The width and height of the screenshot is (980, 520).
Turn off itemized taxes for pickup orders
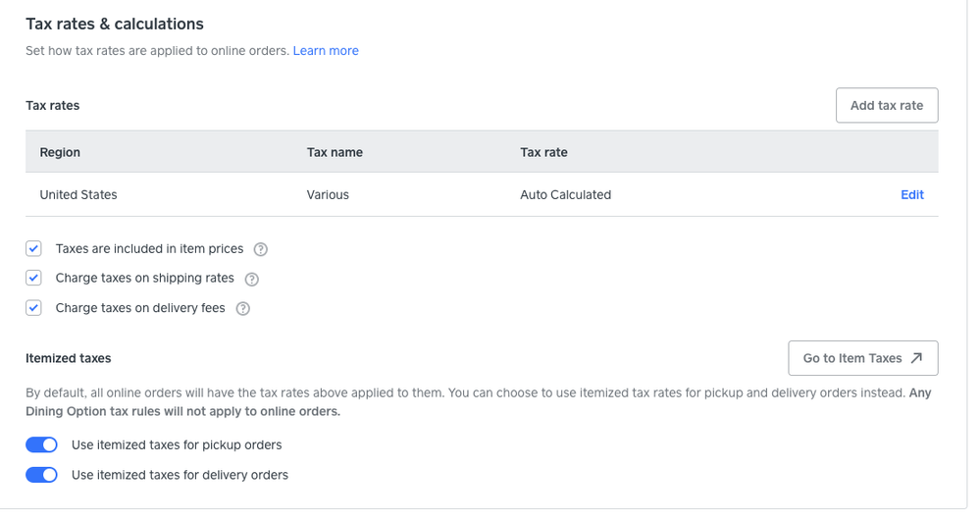(x=42, y=445)
